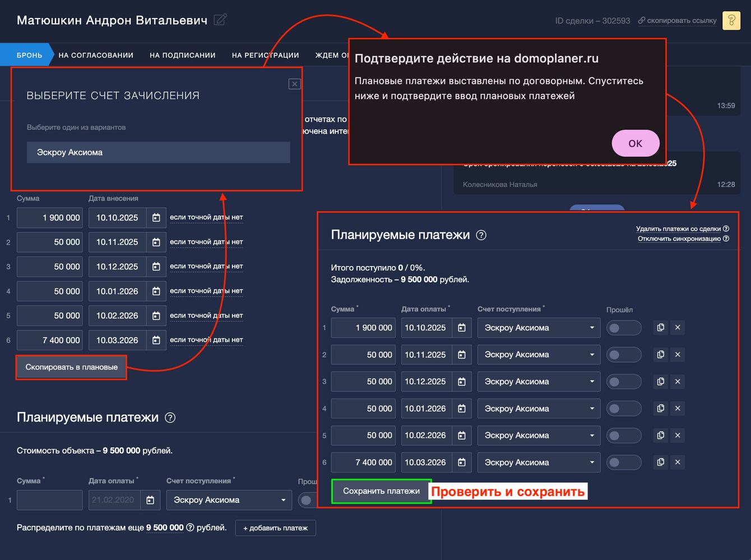The image size is (751, 560).
Task: Open calendar in the 10.12.2025 'если точной даты нет' row
Action: coord(156,267)
